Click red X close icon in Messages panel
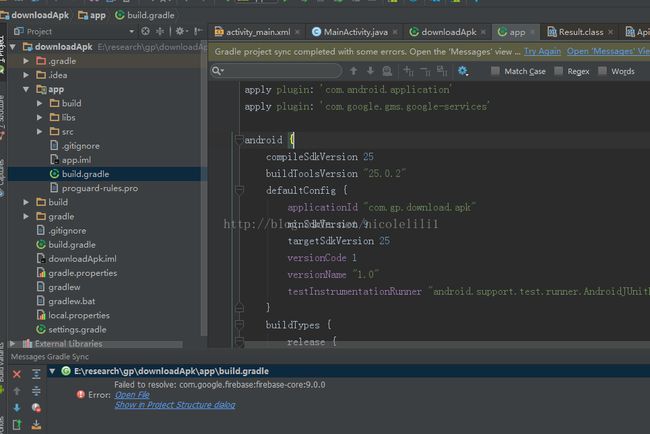This screenshot has width=650, height=434. 17,374
